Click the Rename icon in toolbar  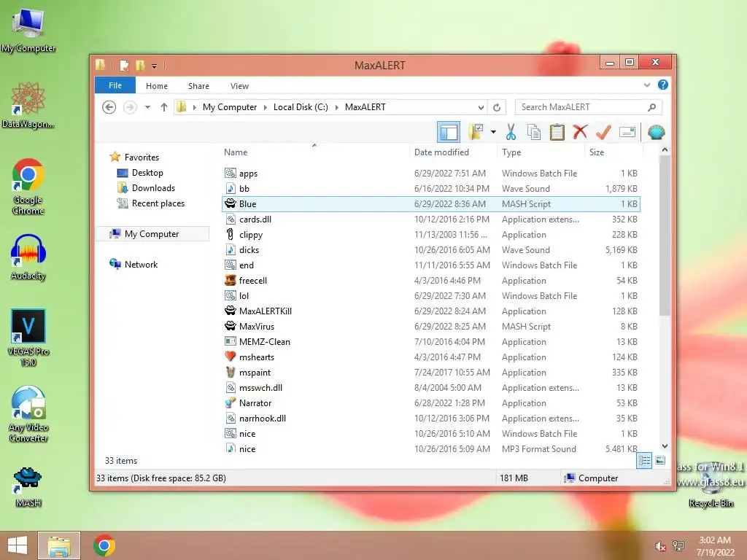pos(627,132)
